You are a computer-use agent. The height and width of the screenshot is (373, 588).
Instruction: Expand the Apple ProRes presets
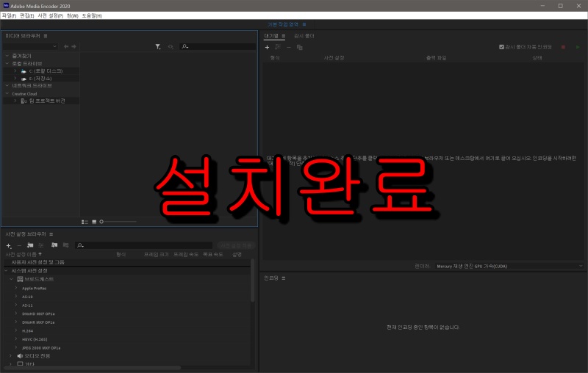coord(15,288)
